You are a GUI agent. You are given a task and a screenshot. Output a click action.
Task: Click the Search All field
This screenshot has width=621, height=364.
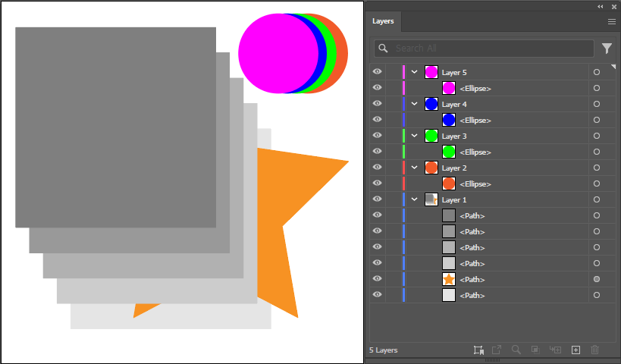click(x=491, y=49)
